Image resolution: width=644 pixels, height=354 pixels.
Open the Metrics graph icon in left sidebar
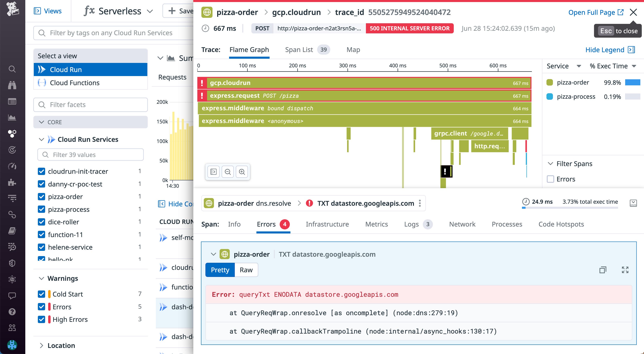click(x=12, y=117)
